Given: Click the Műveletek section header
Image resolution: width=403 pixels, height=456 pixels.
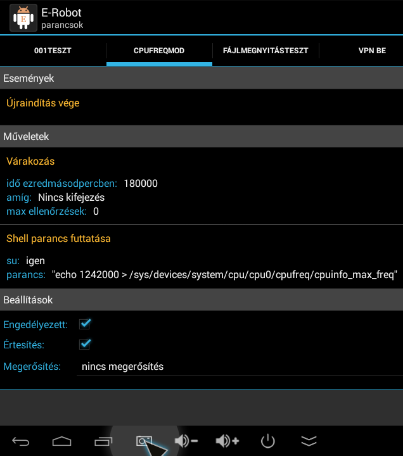Looking at the screenshot, I should 201,136.
